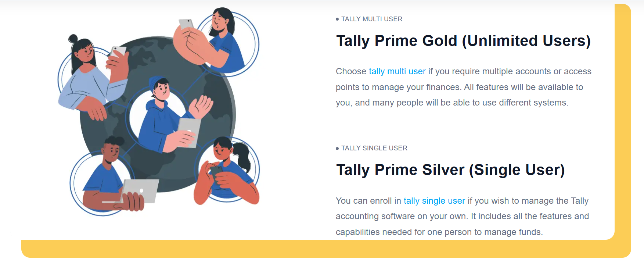Click the phone held up at the illustration top
This screenshot has height=264, width=644.
tap(186, 24)
